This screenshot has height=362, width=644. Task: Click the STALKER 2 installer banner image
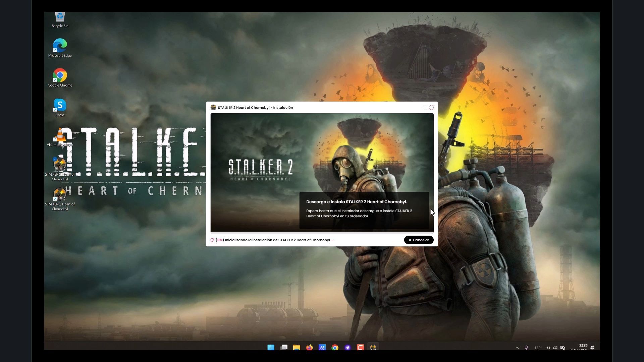pyautogui.click(x=322, y=172)
